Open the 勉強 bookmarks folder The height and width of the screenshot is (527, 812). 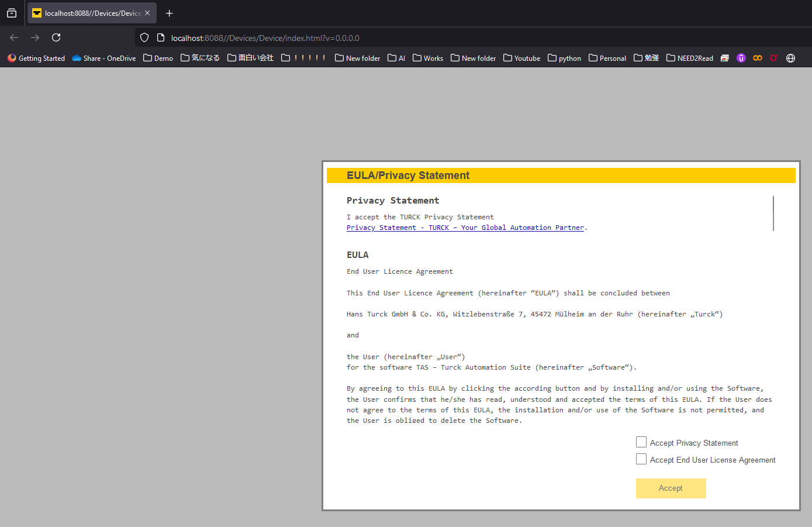647,58
